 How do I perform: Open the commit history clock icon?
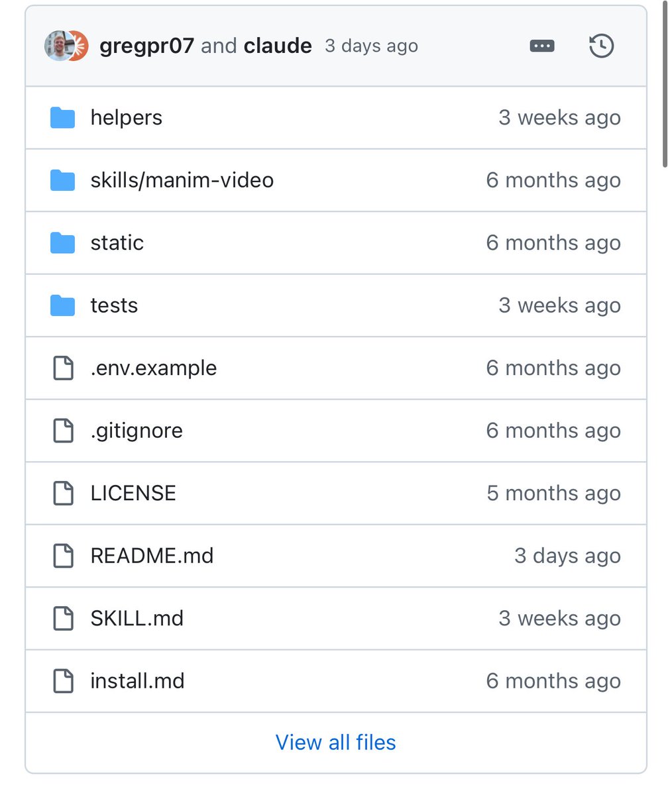pos(601,46)
